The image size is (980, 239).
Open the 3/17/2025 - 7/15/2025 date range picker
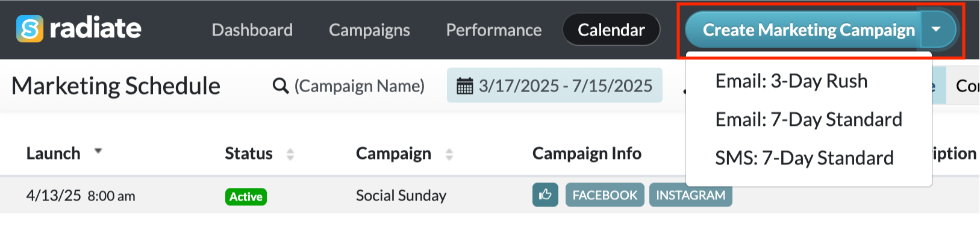click(x=554, y=85)
